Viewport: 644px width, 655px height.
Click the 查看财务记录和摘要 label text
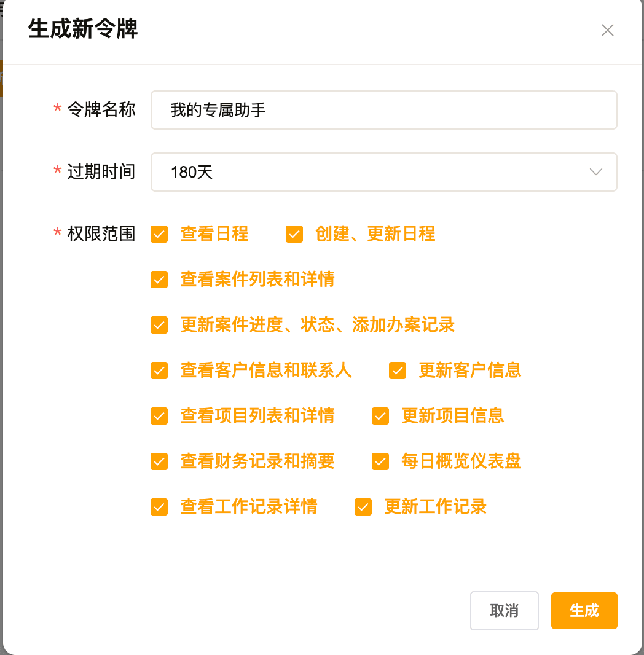(x=257, y=461)
